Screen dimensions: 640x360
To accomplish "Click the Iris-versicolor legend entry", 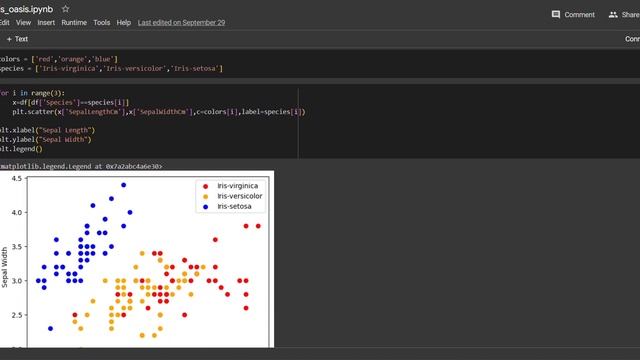I will point(233,196).
